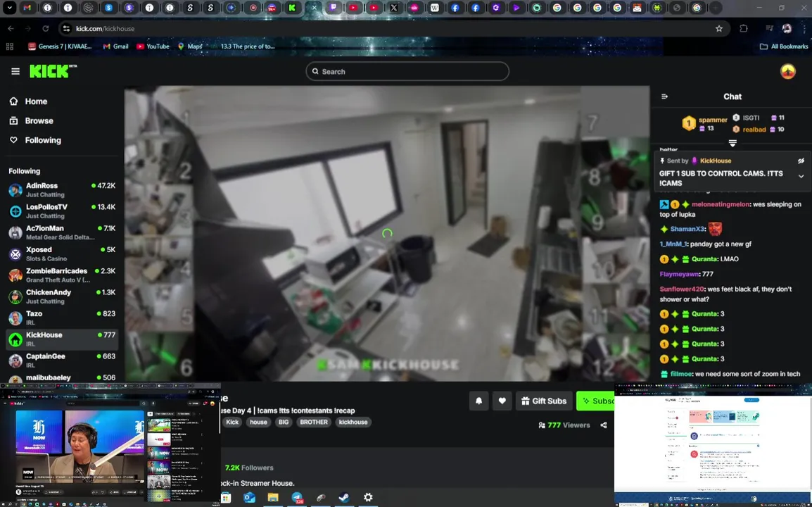The image size is (812, 507).
Task: Click spammer top gifter in leaderboard
Action: click(713, 120)
